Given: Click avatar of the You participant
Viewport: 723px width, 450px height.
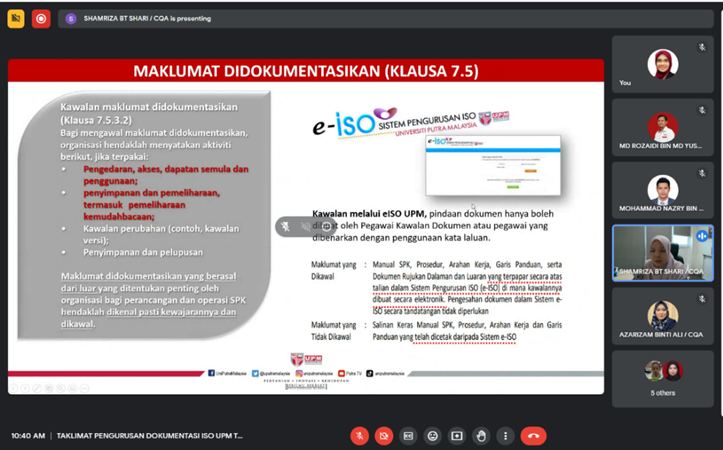Looking at the screenshot, I should 663,64.
